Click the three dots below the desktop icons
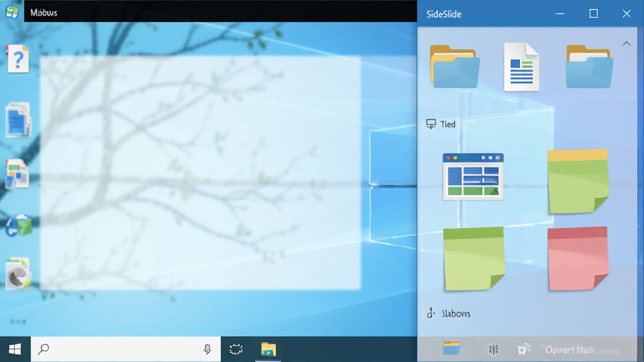Viewport: 644px width, 362px height. pyautogui.click(x=18, y=321)
